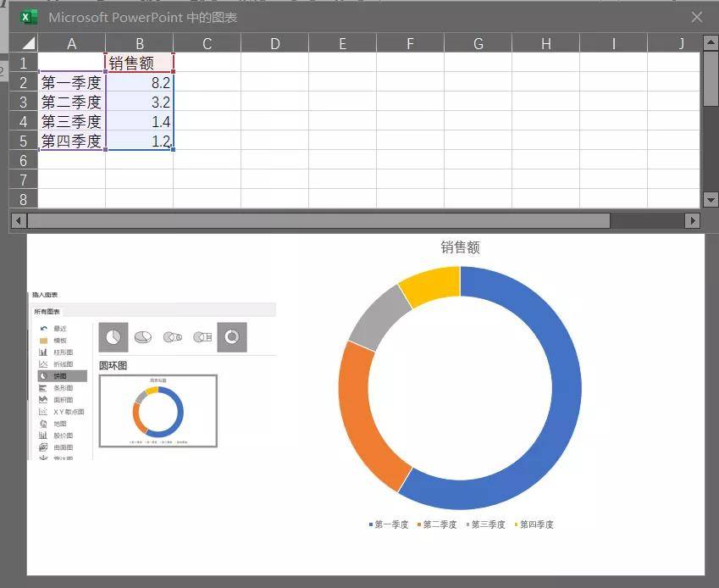Select row 2 header
Screen dimensions: 719x588
[x=23, y=82]
